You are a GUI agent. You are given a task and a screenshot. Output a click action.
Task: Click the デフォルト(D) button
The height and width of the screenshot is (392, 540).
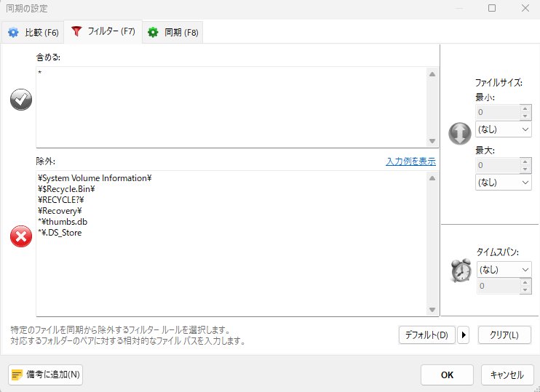pyautogui.click(x=427, y=335)
